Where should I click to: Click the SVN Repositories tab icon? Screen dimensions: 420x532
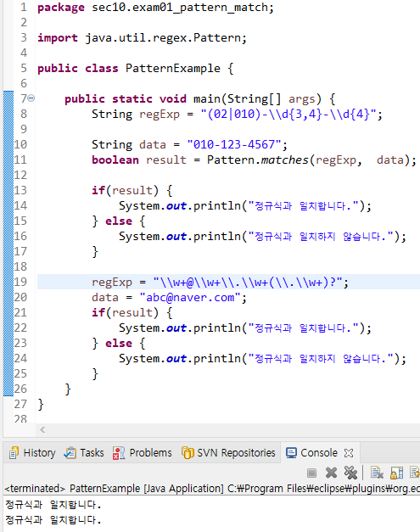click(188, 453)
